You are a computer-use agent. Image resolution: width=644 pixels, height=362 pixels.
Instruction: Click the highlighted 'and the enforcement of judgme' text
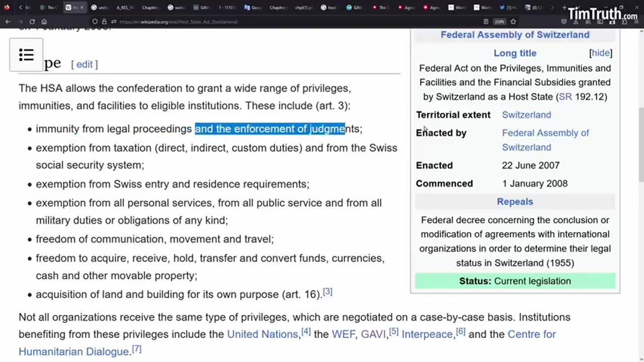pos(270,129)
